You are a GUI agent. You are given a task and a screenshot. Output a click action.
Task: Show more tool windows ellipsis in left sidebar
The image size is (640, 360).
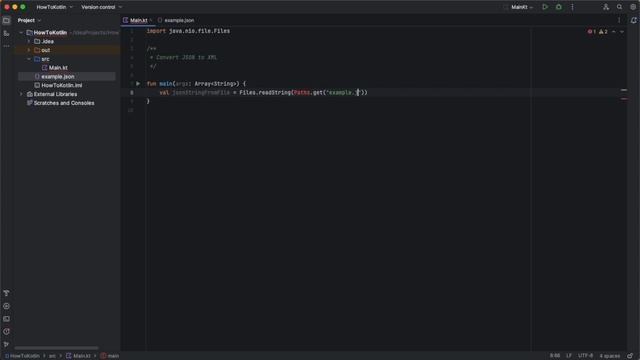pos(6,46)
